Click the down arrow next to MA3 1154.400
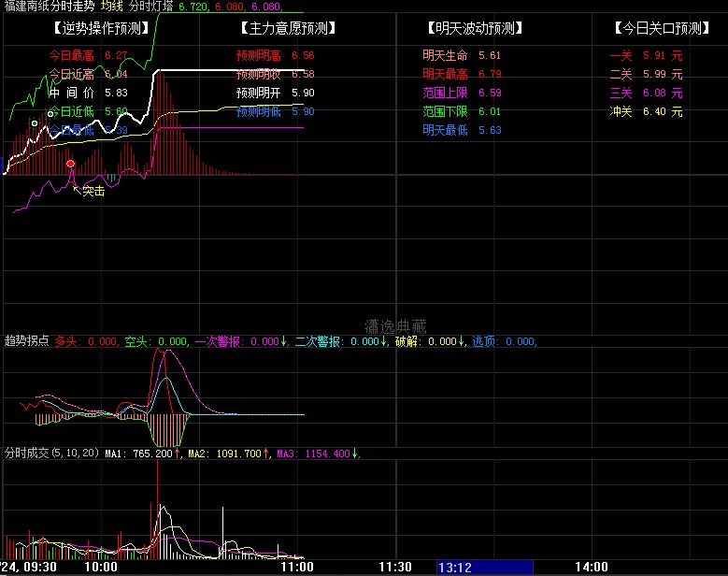This screenshot has width=728, height=576. tap(354, 454)
